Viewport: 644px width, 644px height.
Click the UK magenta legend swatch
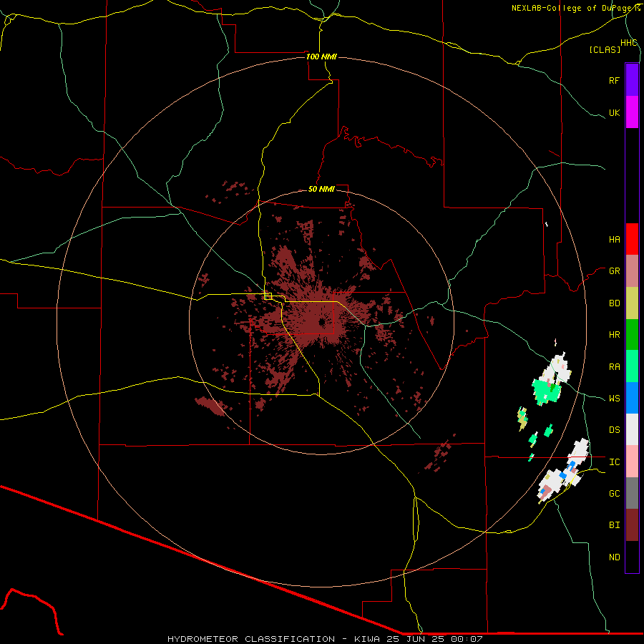[x=632, y=112]
